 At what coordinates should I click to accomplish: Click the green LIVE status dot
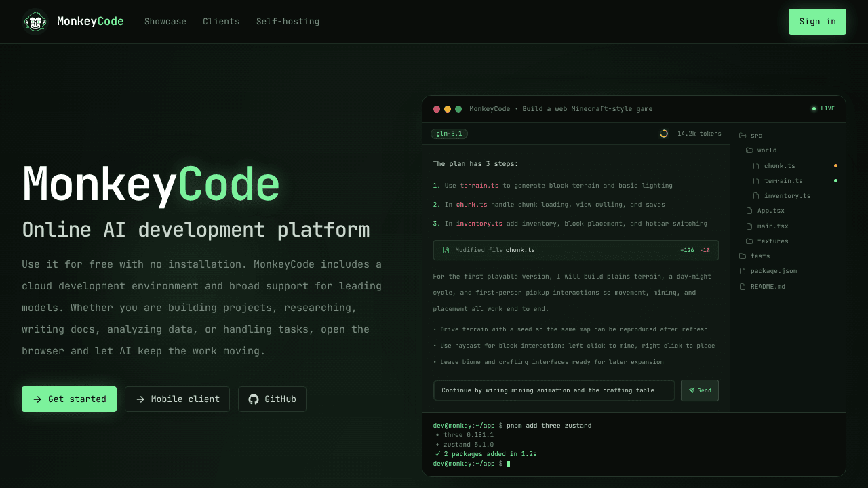814,108
